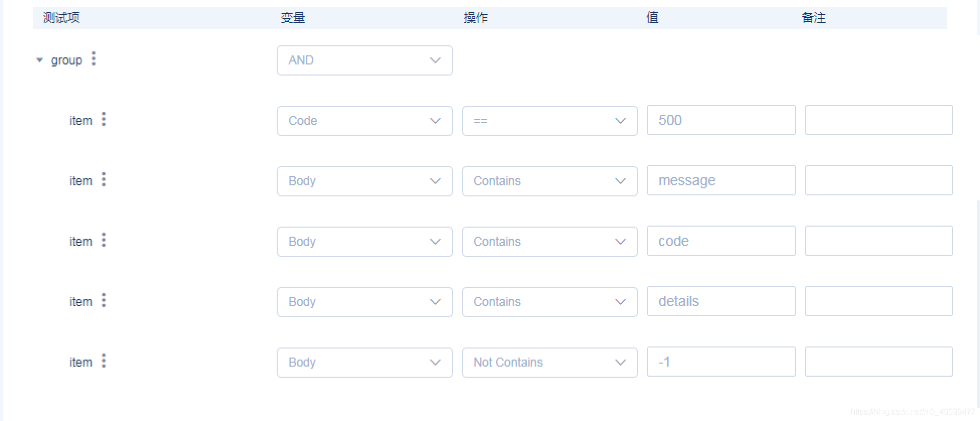The image size is (980, 421).
Task: Open the more-options menu for the Code item
Action: (104, 119)
